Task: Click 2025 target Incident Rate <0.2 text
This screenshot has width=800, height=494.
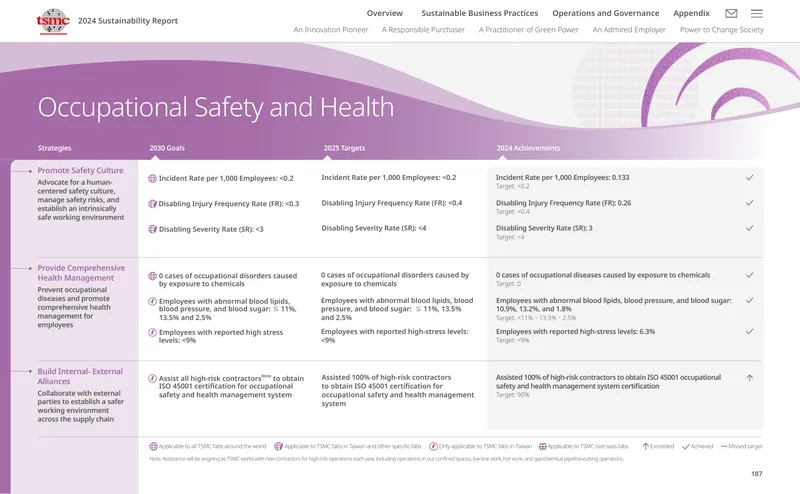Action: click(x=389, y=178)
